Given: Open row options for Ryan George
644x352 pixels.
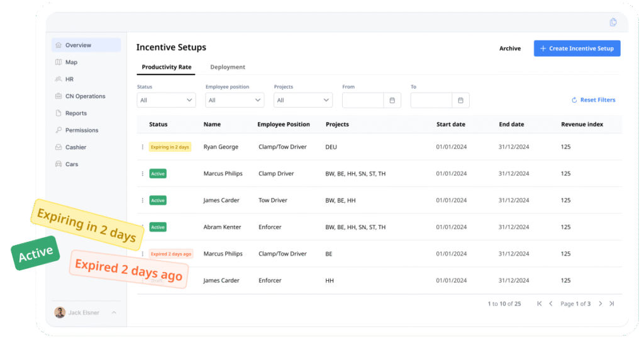Looking at the screenshot, I should pyautogui.click(x=143, y=147).
